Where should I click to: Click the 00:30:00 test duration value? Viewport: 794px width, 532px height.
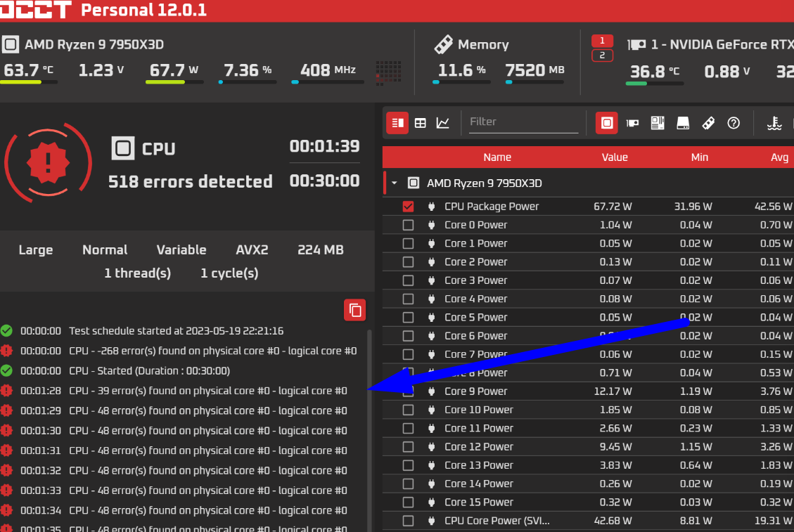tap(325, 181)
